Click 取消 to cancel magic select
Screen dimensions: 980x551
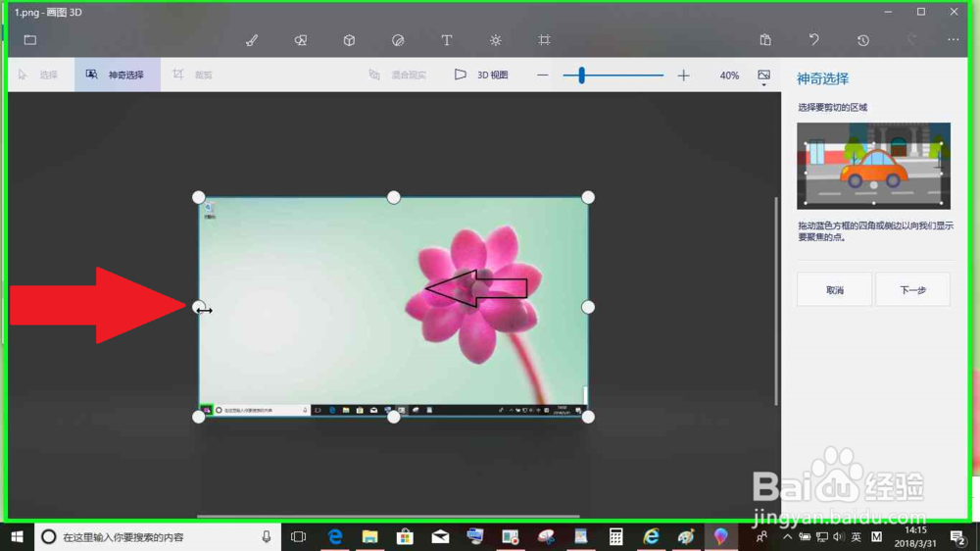(834, 289)
